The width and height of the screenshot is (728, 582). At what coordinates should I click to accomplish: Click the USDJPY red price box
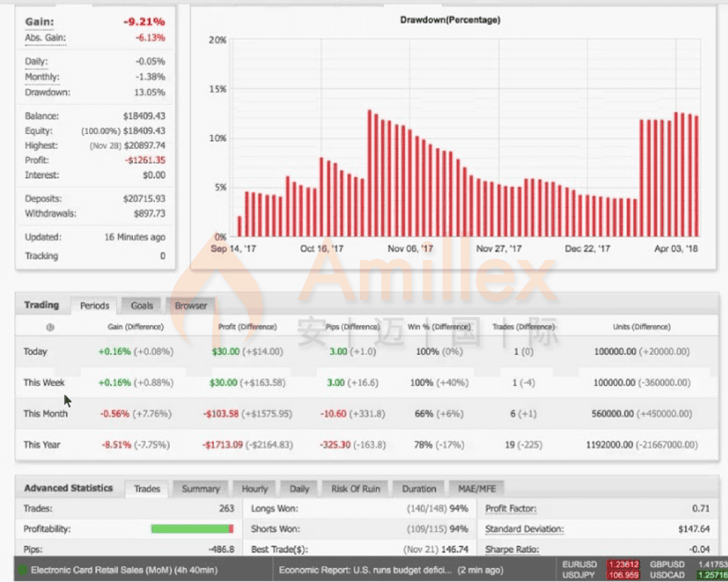[x=623, y=575]
